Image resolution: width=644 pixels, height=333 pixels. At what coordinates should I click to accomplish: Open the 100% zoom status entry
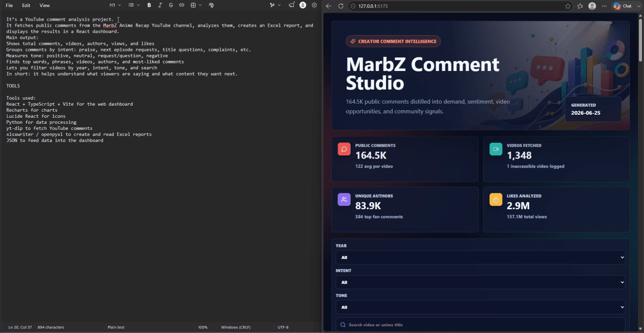[x=203, y=327]
